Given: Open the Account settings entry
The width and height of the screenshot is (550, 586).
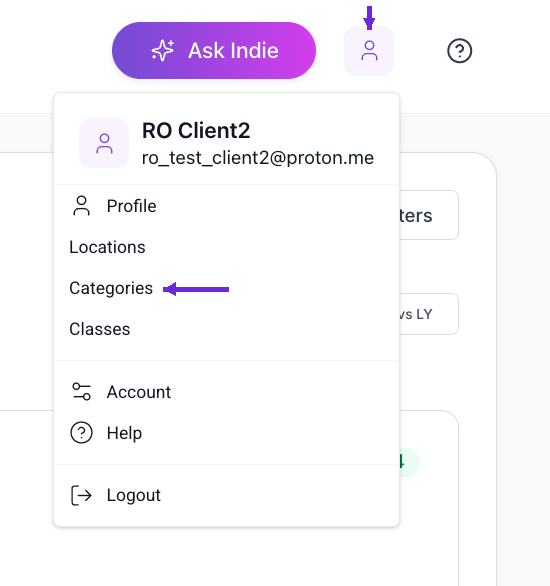Looking at the screenshot, I should (226, 392).
